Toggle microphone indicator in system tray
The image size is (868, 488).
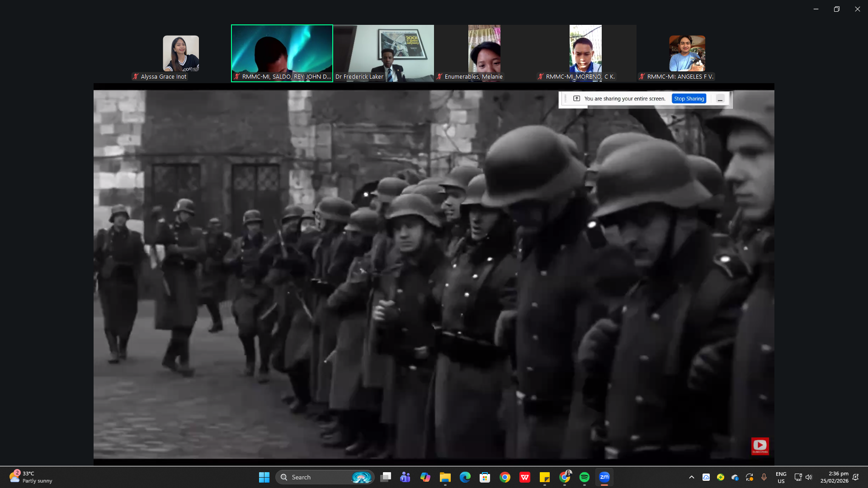click(764, 477)
